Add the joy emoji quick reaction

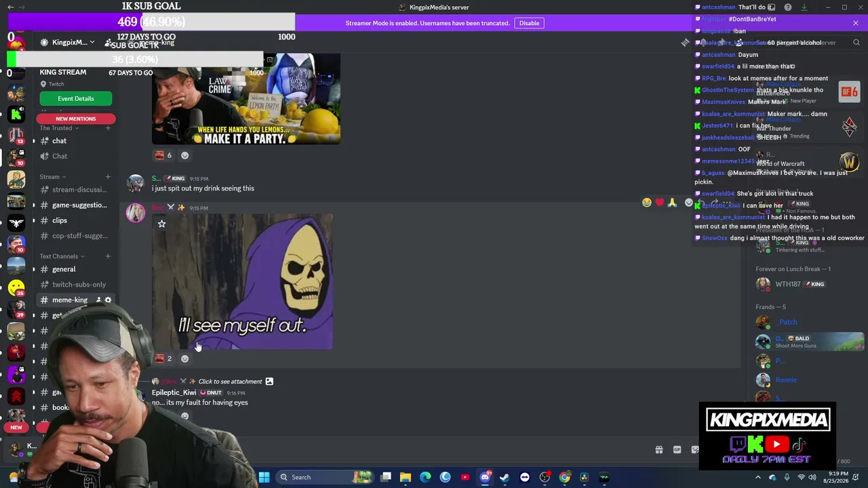pyautogui.click(x=647, y=202)
